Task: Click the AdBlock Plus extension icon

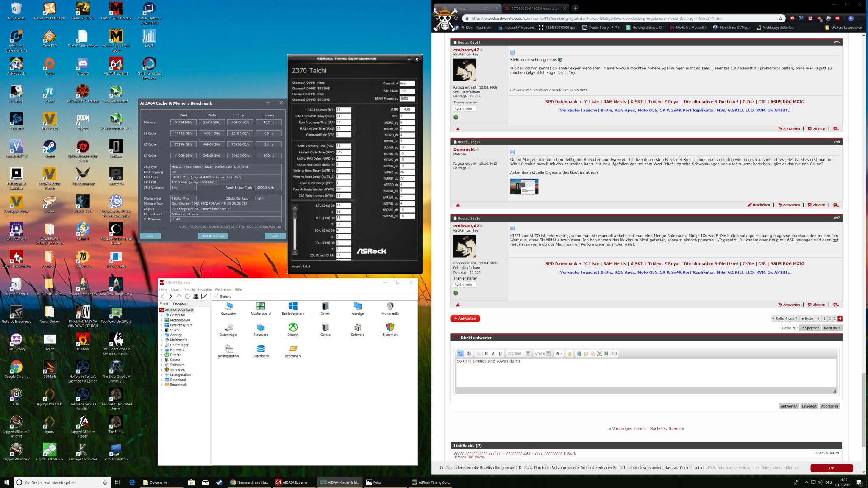Action: click(x=837, y=18)
